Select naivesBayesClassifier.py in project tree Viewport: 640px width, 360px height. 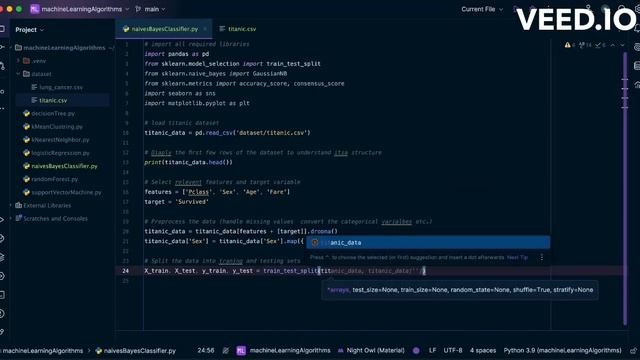(60, 166)
